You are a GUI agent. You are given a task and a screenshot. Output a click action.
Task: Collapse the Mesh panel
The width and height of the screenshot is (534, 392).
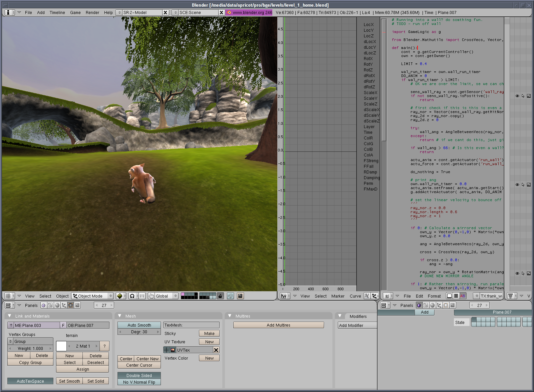(120, 316)
